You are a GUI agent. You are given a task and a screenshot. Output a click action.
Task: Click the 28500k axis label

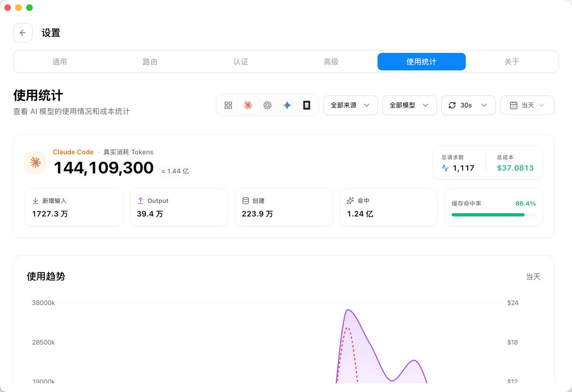click(43, 342)
